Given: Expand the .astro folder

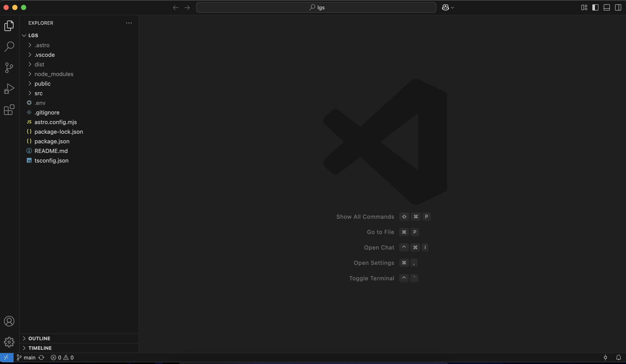Looking at the screenshot, I should coord(79,45).
